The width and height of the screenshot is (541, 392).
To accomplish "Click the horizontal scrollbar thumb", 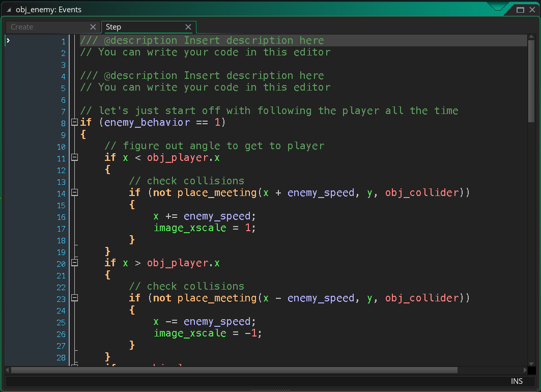I will point(234,370).
